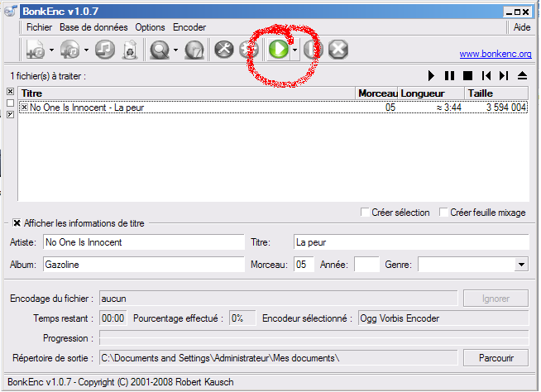Click the Titre field containing La peur
The image size is (541, 392).
pyautogui.click(x=411, y=242)
